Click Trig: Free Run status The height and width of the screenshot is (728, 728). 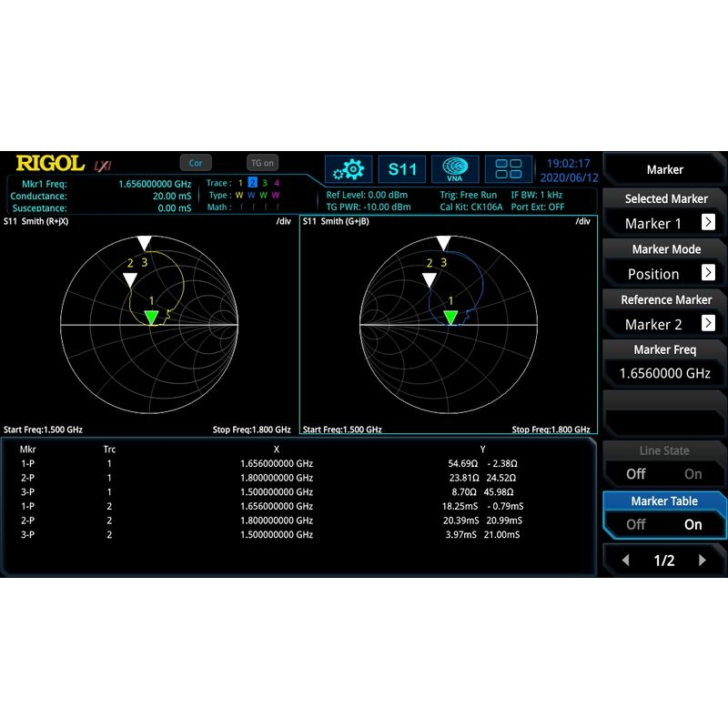pos(468,195)
